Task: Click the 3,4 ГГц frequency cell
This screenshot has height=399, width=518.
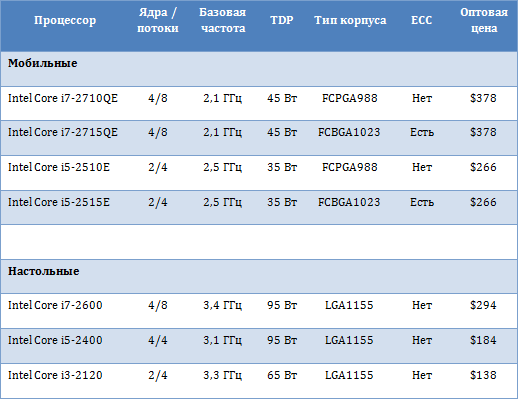Action: coord(223,305)
